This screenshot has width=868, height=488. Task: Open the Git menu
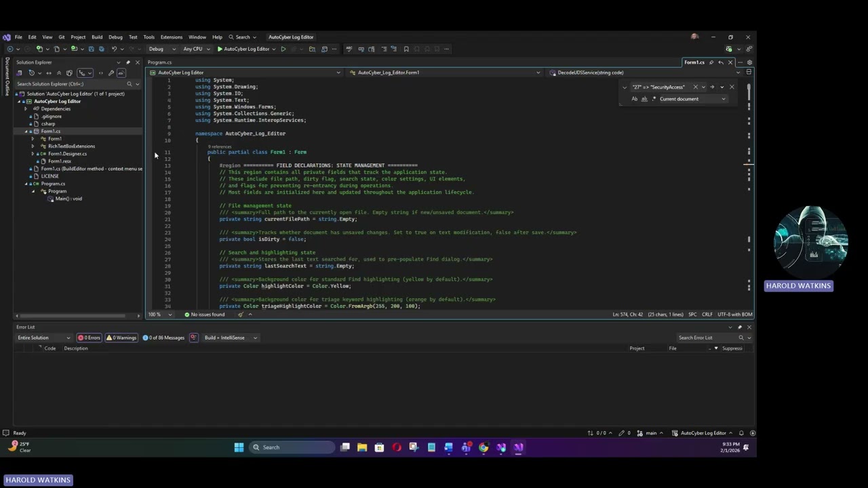61,37
